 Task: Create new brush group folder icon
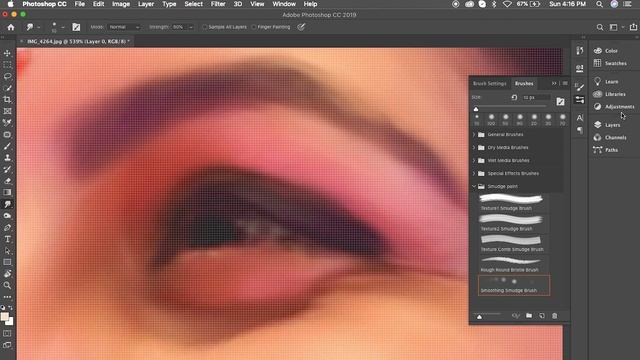(x=529, y=316)
